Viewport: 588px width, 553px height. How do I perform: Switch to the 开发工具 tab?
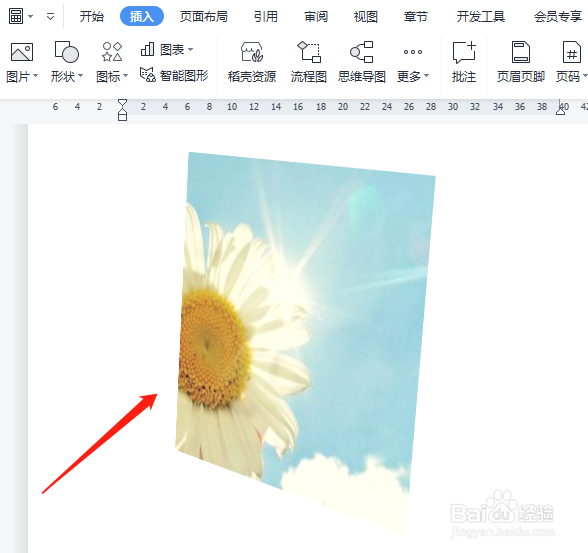pos(481,16)
